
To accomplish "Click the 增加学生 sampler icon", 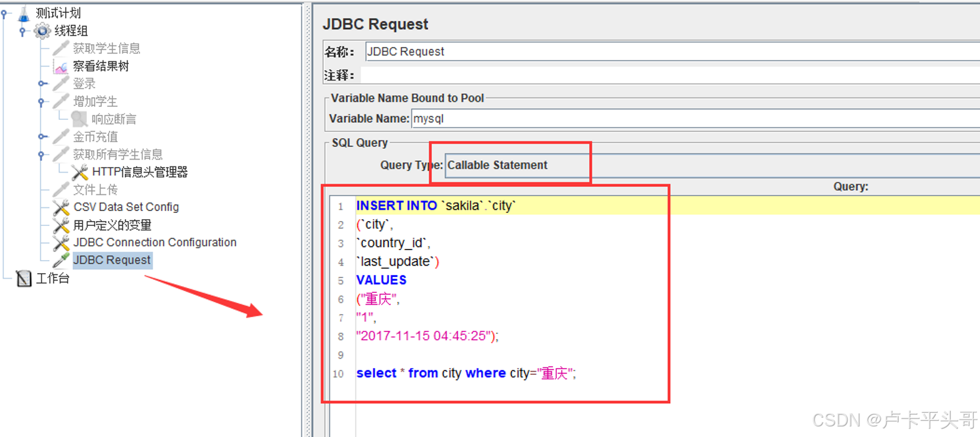I will [61, 101].
